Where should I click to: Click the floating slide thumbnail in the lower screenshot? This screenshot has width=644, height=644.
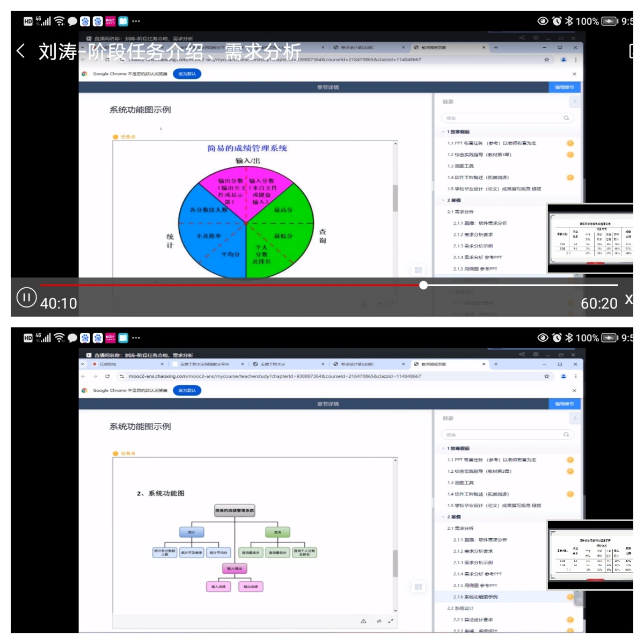point(591,555)
